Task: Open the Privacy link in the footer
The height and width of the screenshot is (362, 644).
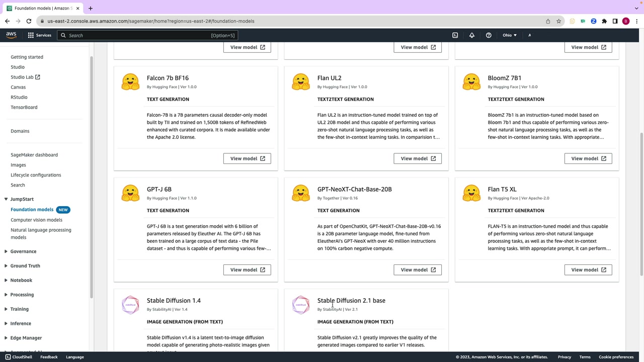Action: 564,357
